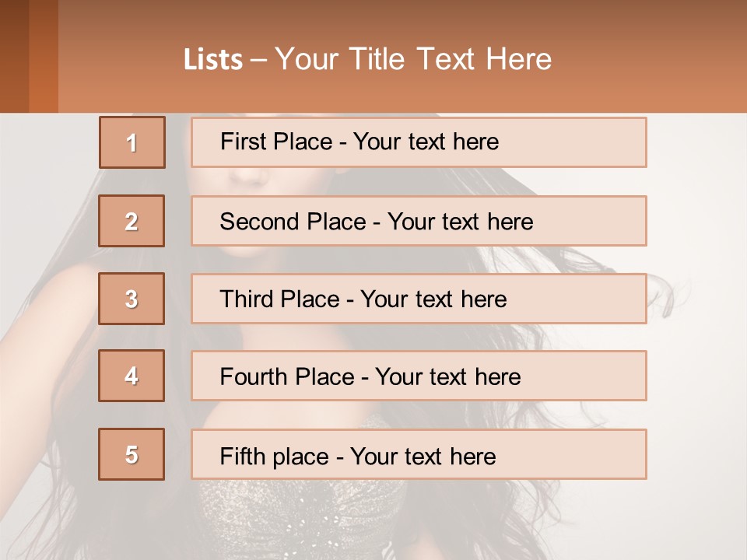Select the woman's bare shoulder on the left
The height and width of the screenshot is (560, 747).
(54, 311)
